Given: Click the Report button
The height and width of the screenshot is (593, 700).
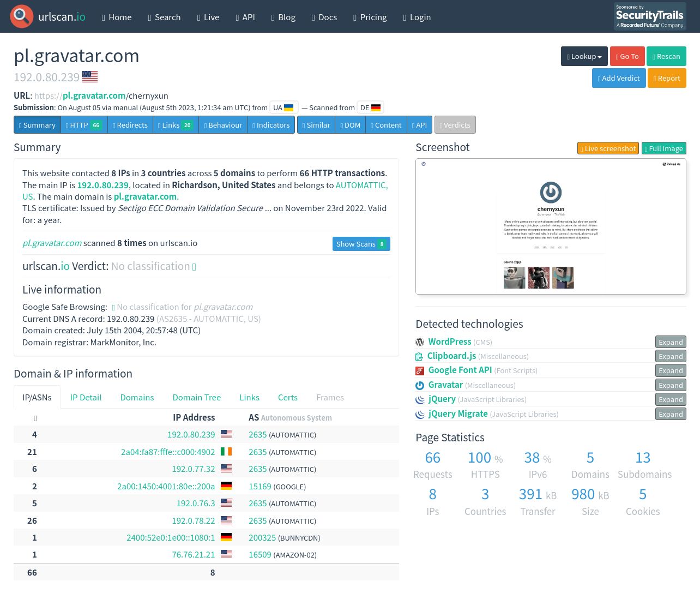Looking at the screenshot, I should coord(667,78).
